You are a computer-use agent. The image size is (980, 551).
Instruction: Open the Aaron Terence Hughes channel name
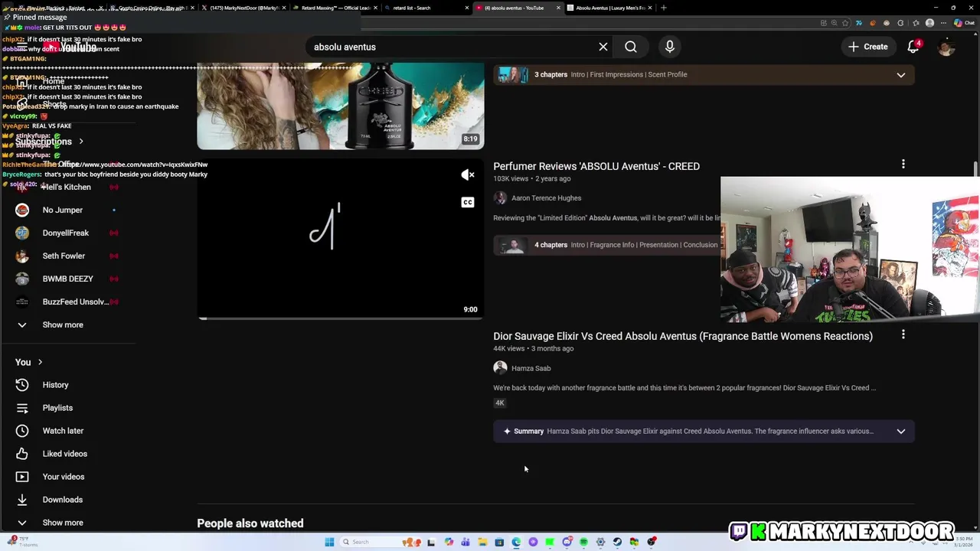pyautogui.click(x=546, y=198)
